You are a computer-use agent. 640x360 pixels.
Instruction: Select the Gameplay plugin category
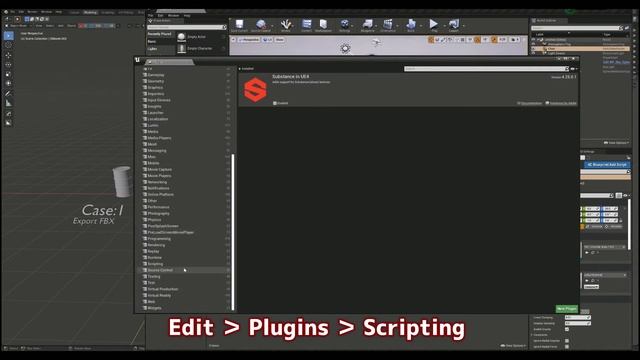point(156,75)
